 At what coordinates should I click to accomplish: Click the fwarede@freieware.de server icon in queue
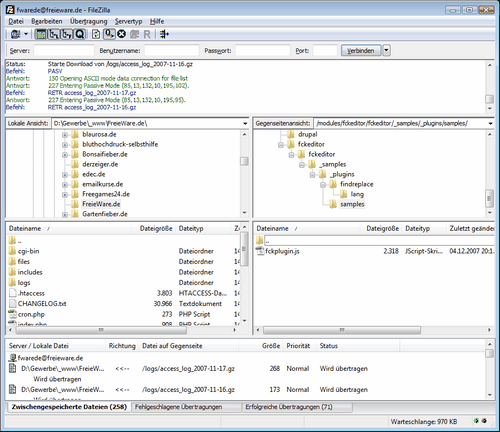13,358
